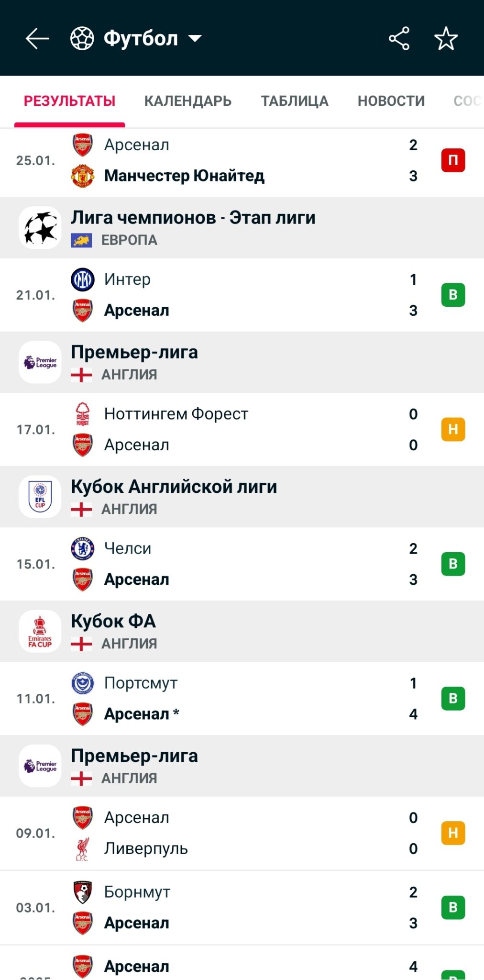Screen dimensions: 484x980
Task: Tap the Emirates FA Cup logo
Action: point(41,631)
